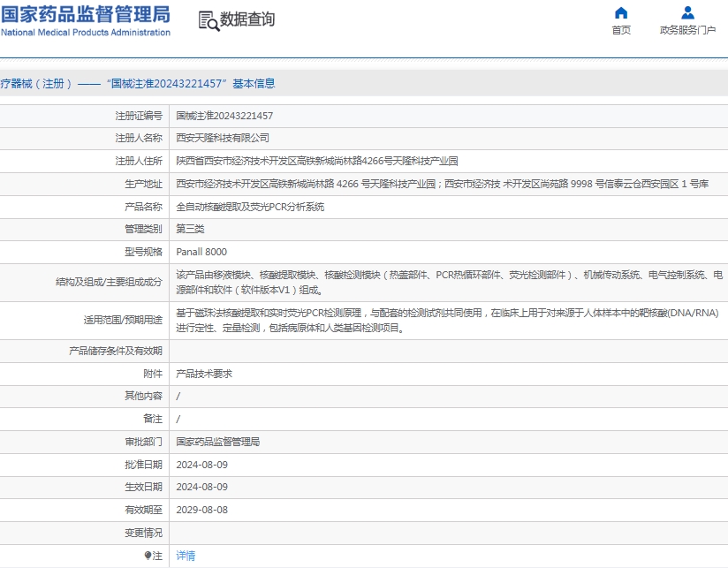728x568 pixels.
Task: Click the 注册证编号 label
Action: (x=139, y=116)
